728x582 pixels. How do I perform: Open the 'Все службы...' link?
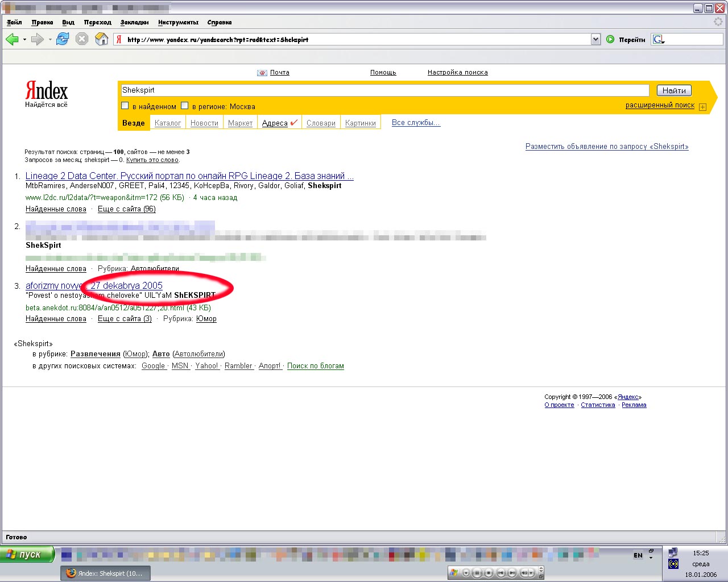(416, 122)
